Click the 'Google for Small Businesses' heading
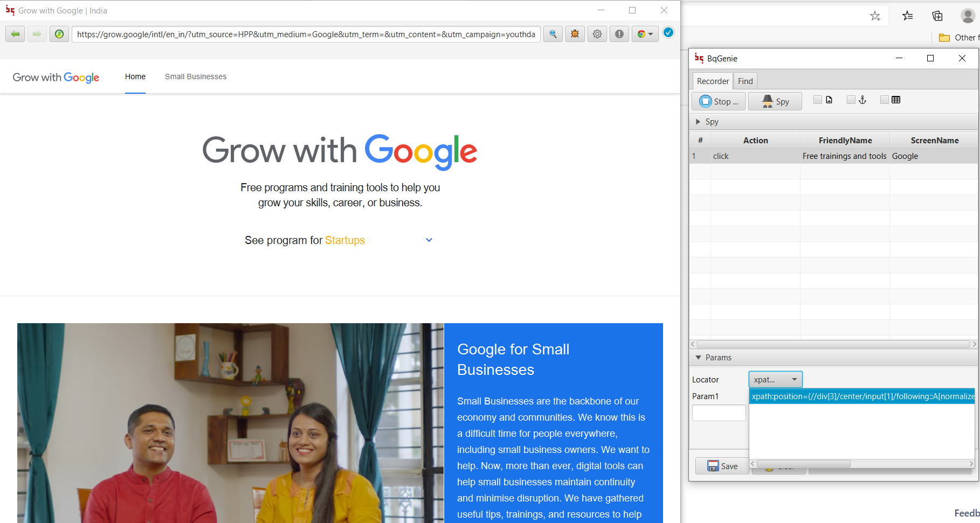Screen dimensions: 980x523 pyautogui.click(x=513, y=359)
